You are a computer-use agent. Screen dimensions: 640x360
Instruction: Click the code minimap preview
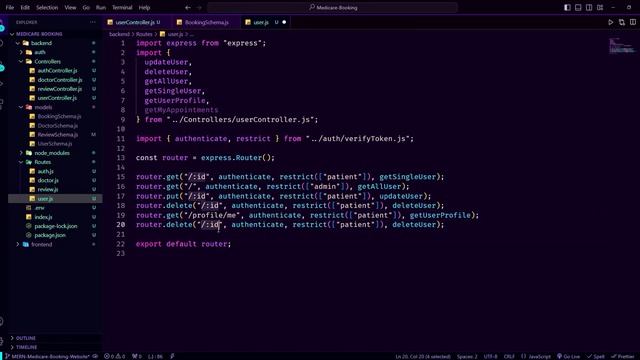(622, 45)
